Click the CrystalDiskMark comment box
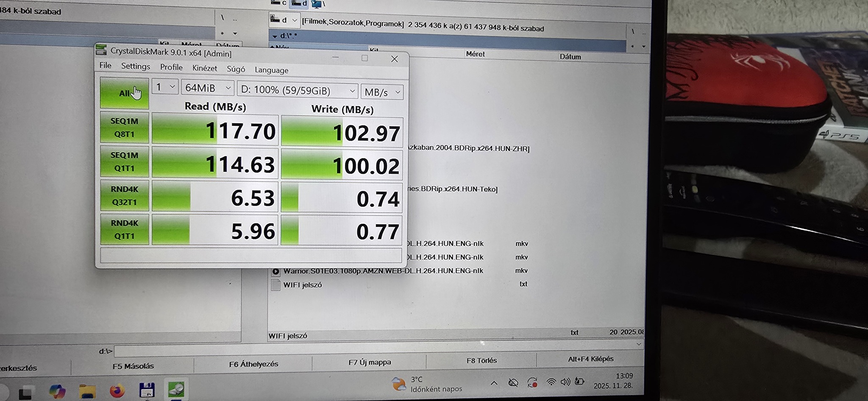 251,255
